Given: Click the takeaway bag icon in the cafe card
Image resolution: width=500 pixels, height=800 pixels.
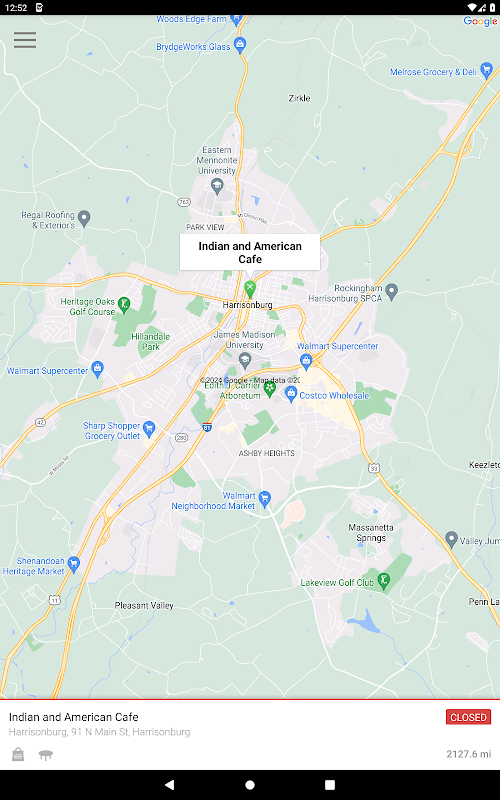Looking at the screenshot, I should pyautogui.click(x=18, y=754).
